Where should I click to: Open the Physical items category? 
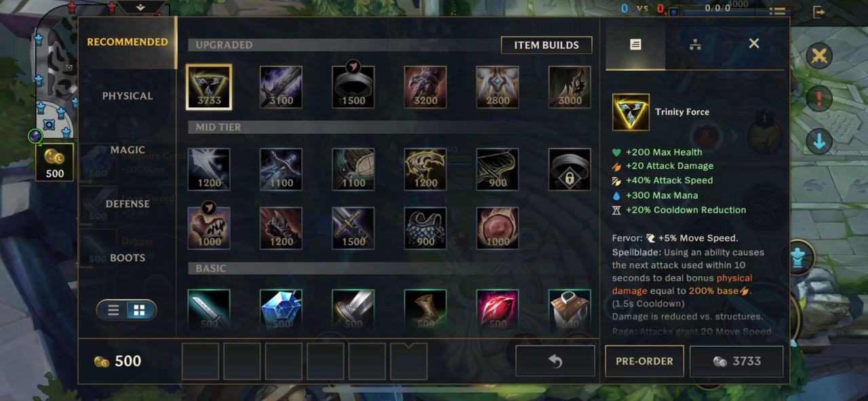point(127,96)
